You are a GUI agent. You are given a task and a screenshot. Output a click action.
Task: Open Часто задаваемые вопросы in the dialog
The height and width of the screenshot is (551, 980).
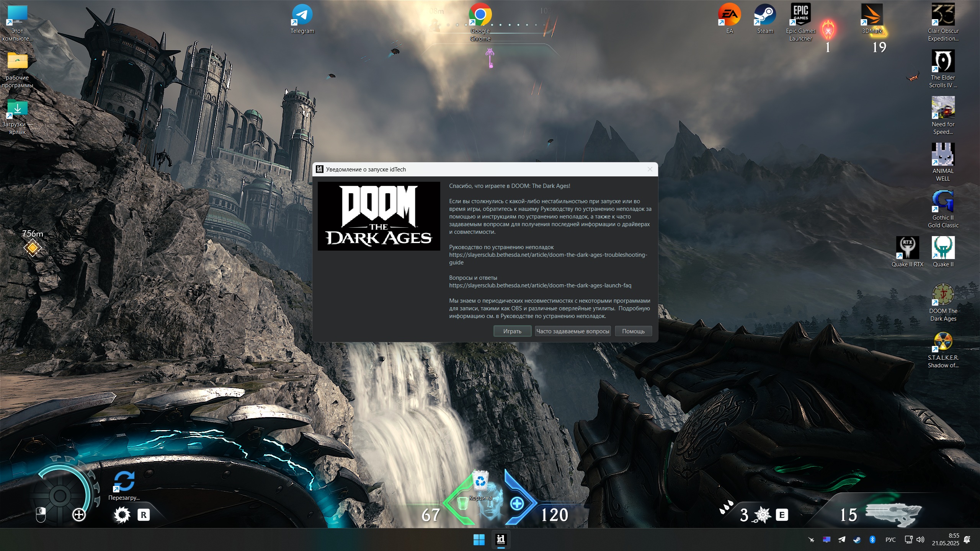click(x=573, y=331)
